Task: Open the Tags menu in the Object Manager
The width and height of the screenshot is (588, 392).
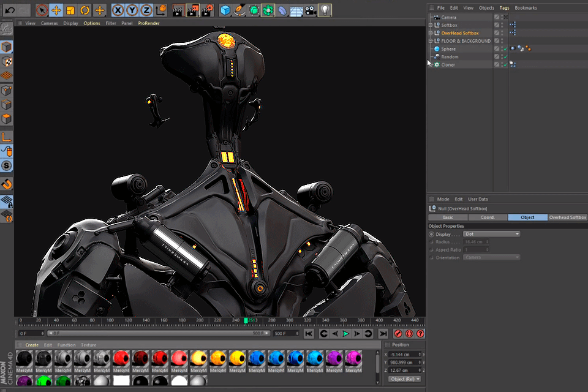Action: coord(504,7)
